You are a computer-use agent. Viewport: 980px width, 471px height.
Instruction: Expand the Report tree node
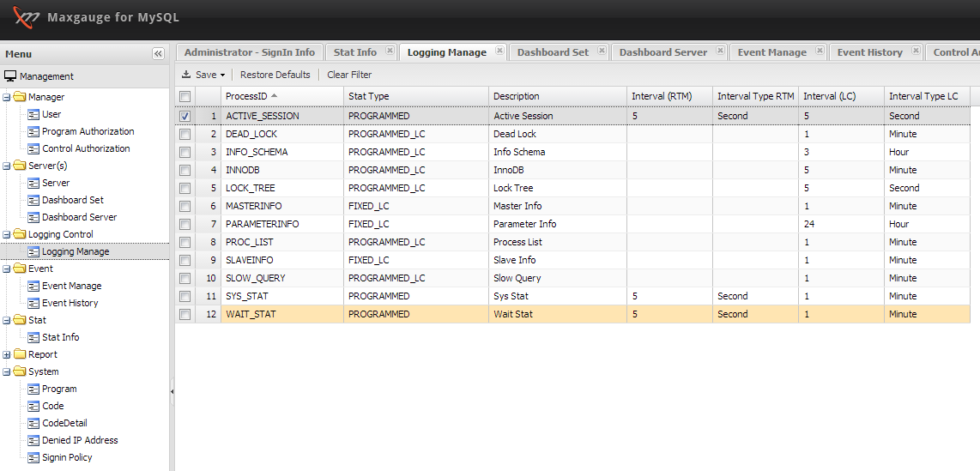(7, 355)
